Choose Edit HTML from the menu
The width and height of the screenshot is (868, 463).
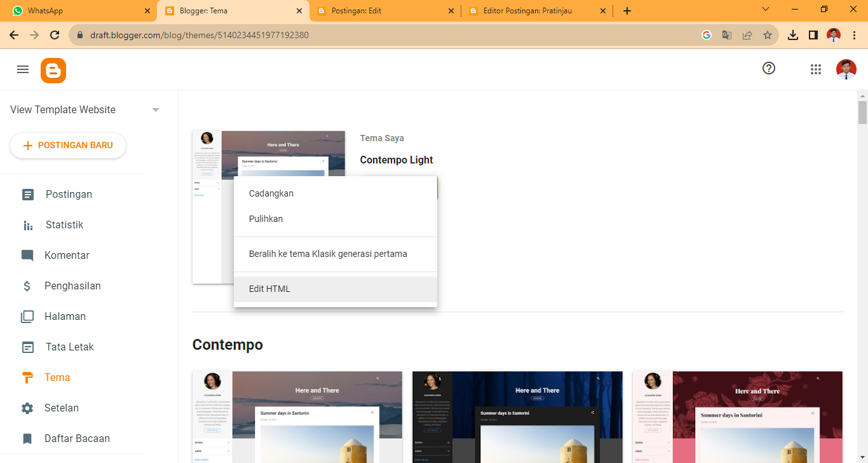tap(336, 289)
